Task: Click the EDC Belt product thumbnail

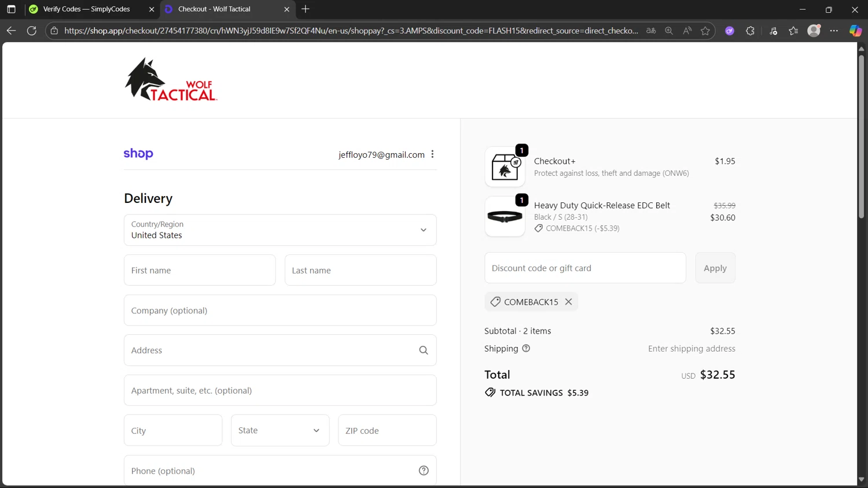Action: (x=505, y=216)
